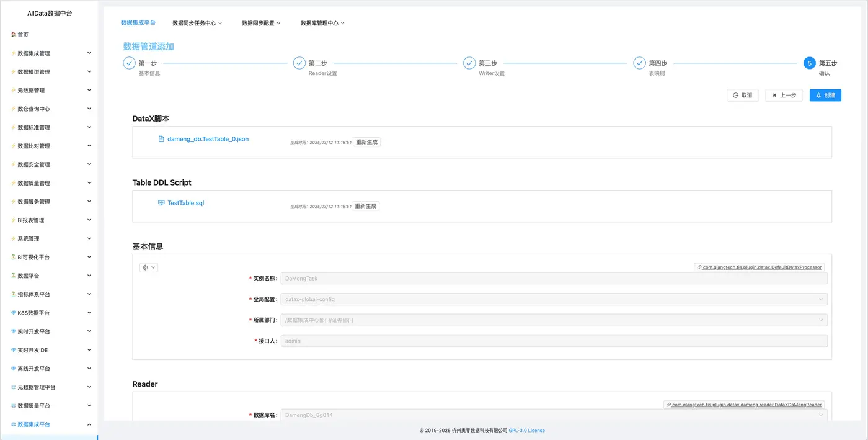Go to step 第三步 Writer设置
The width and height of the screenshot is (868, 440).
[484, 67]
